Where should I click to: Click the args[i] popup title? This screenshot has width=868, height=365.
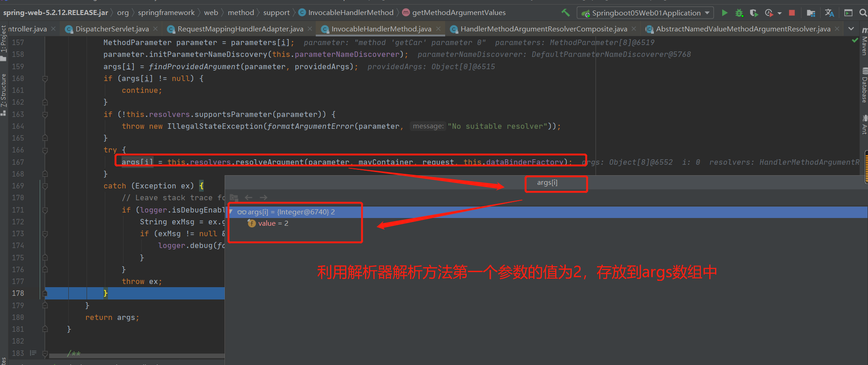click(547, 182)
